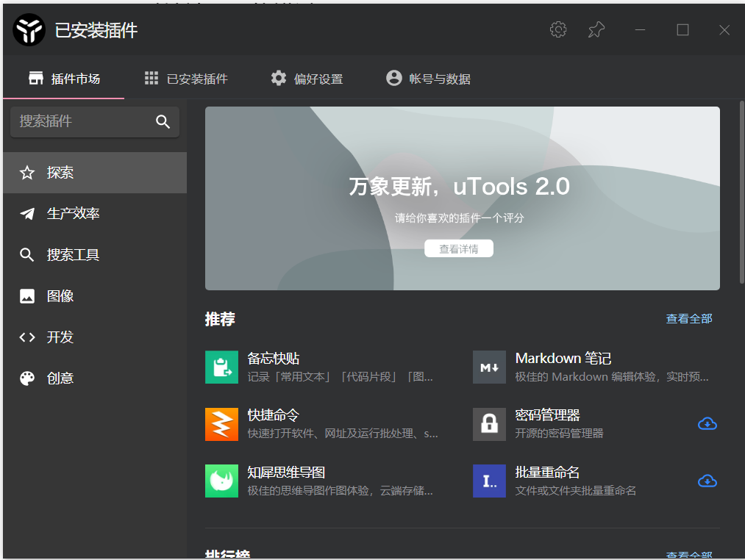
Task: Click 查看全部 link beside 推荐
Action: point(689,319)
